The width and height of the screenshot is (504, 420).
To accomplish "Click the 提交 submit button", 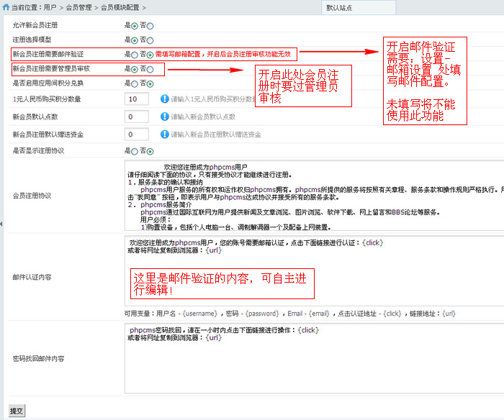I will coord(17,411).
